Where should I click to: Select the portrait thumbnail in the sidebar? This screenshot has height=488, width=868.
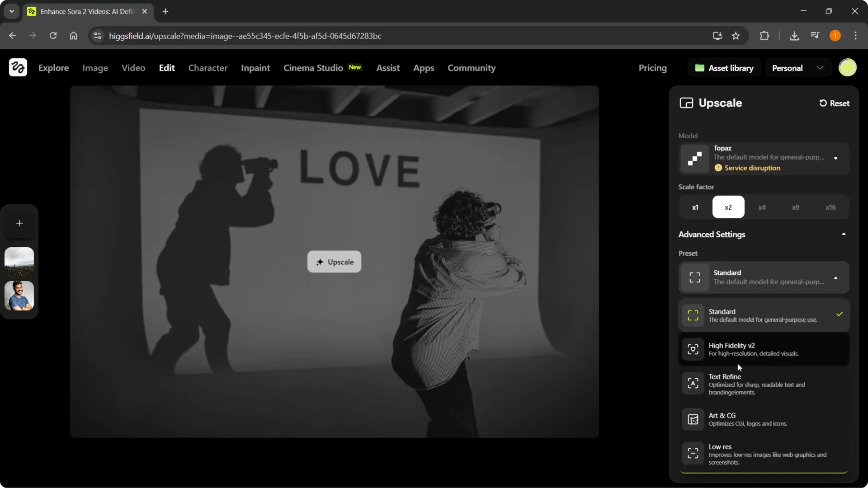[19, 296]
